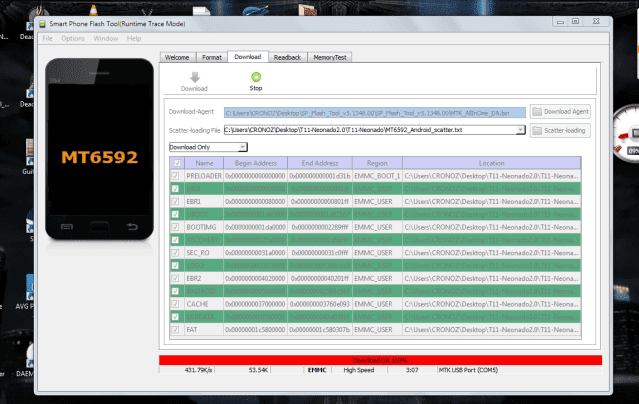Click the High Speed status entry

359,370
